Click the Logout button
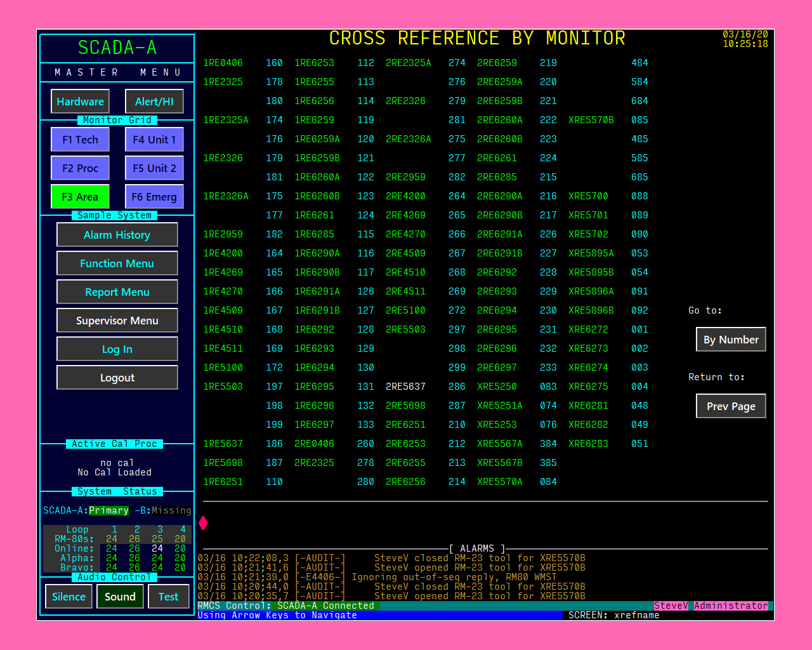This screenshot has width=812, height=650. point(117,378)
